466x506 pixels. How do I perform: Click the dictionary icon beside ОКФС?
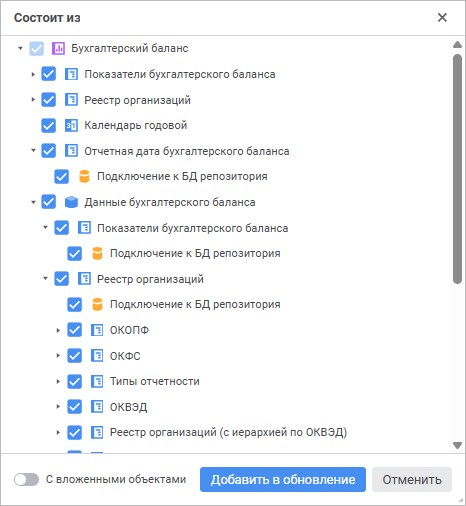pyautogui.click(x=97, y=356)
